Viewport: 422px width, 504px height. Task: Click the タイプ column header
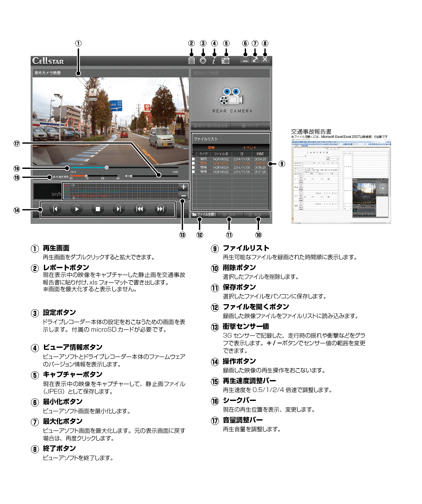click(x=203, y=154)
